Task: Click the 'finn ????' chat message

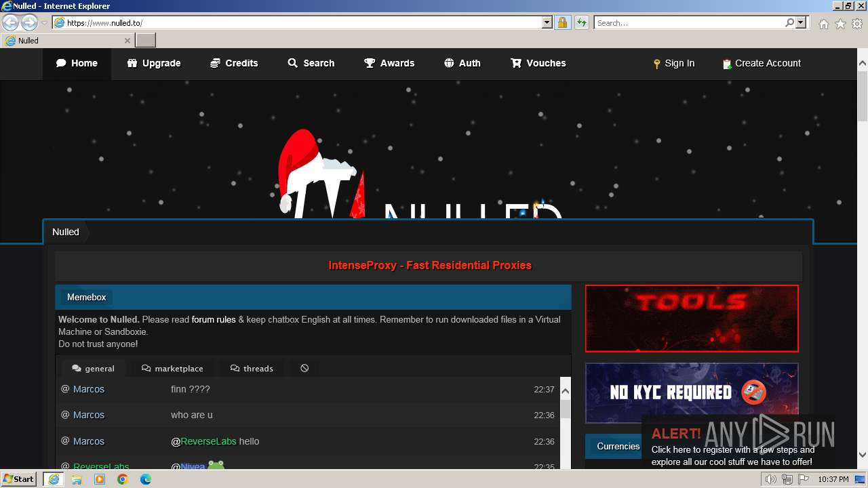Action: click(x=191, y=389)
